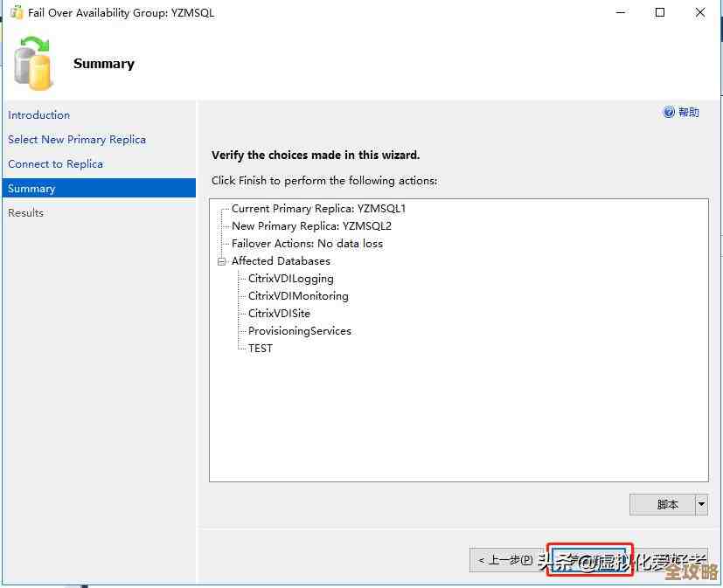Select the New Primary Replica: YZMSQL2 entry

pyautogui.click(x=311, y=226)
